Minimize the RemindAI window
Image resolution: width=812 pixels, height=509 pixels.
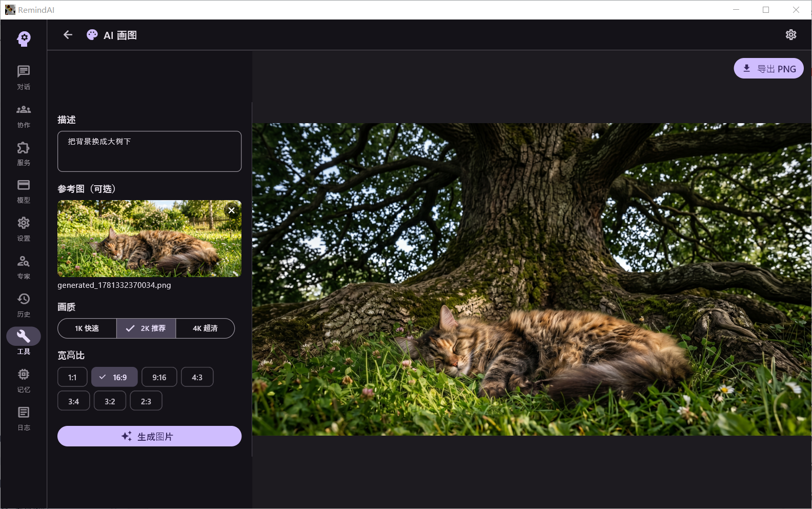736,10
